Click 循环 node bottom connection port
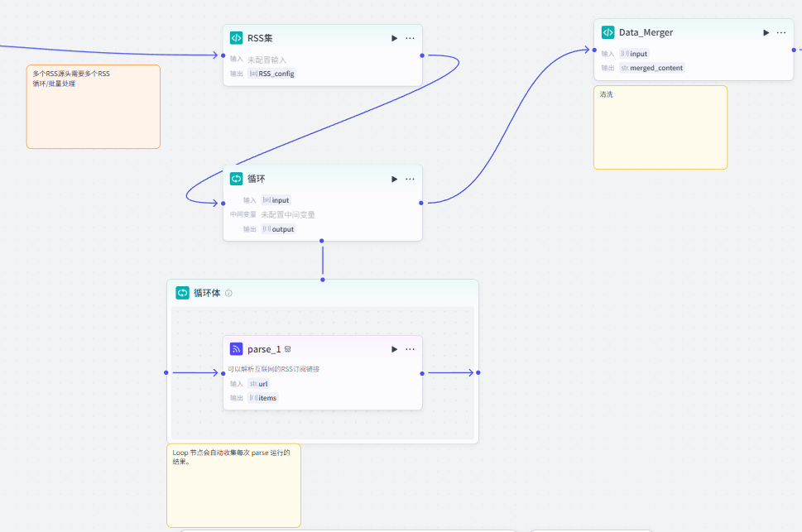 [322, 241]
